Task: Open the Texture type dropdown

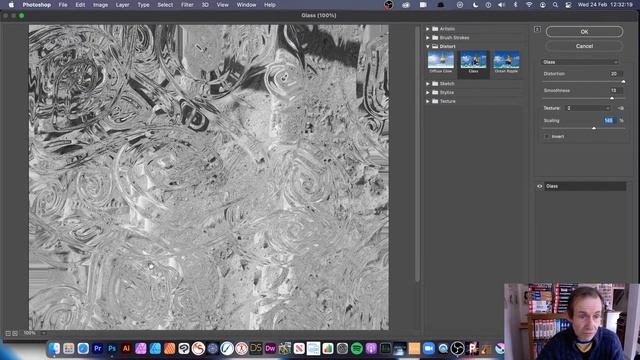Action: (x=588, y=108)
